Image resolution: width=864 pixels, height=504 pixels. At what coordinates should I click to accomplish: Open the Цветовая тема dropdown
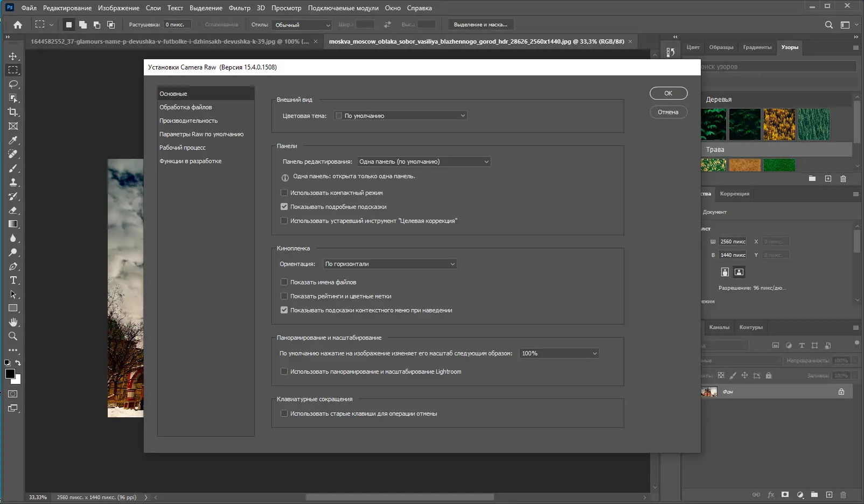pos(400,115)
